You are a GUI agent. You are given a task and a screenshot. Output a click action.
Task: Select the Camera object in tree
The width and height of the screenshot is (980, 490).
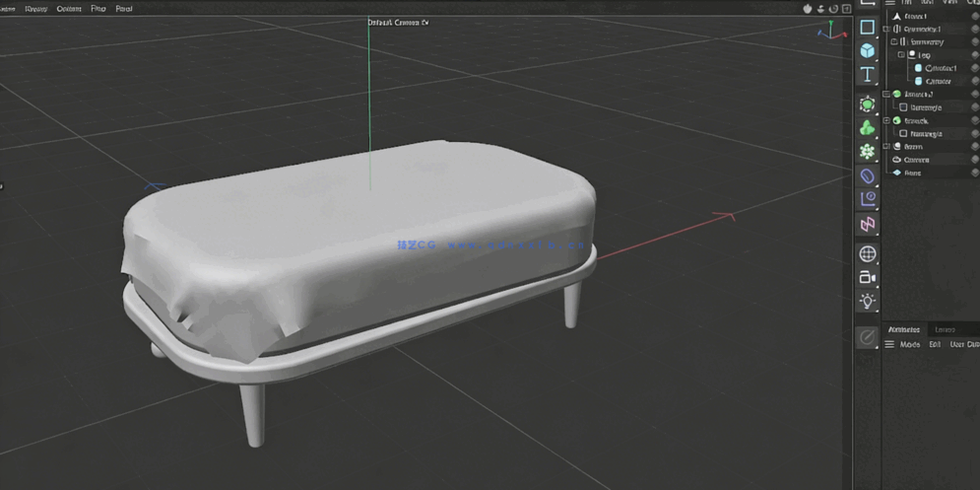point(916,160)
